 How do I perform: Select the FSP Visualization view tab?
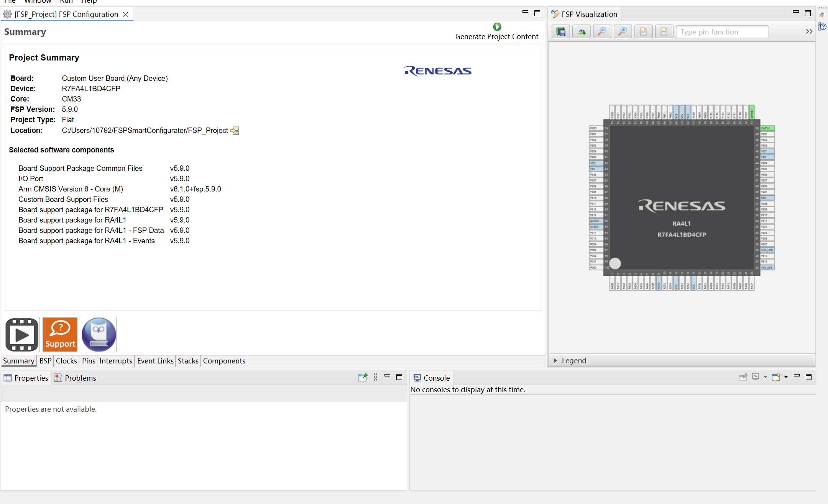point(584,14)
